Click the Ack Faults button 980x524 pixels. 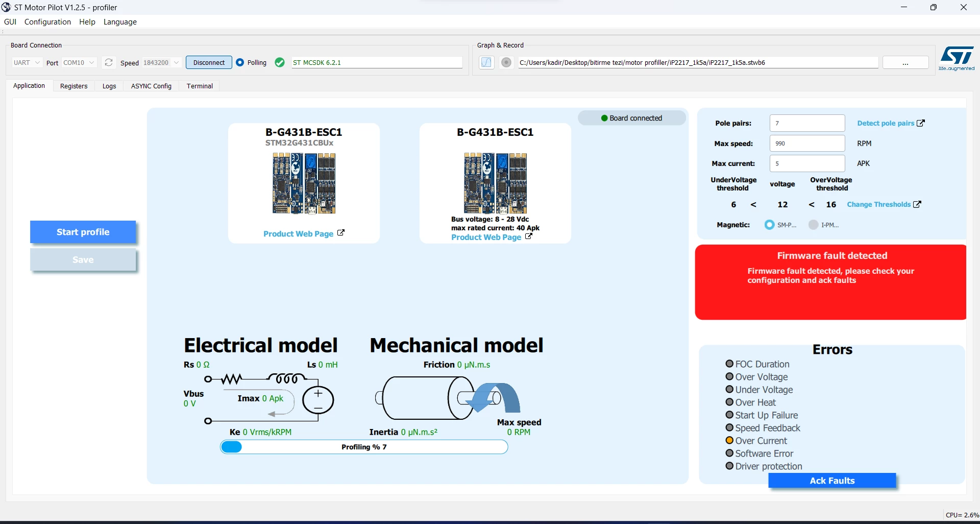point(832,481)
